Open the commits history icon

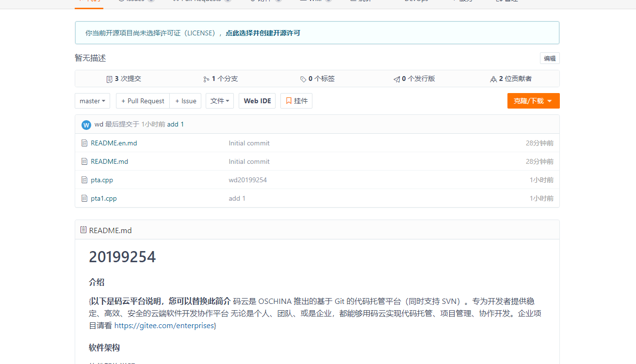click(109, 79)
